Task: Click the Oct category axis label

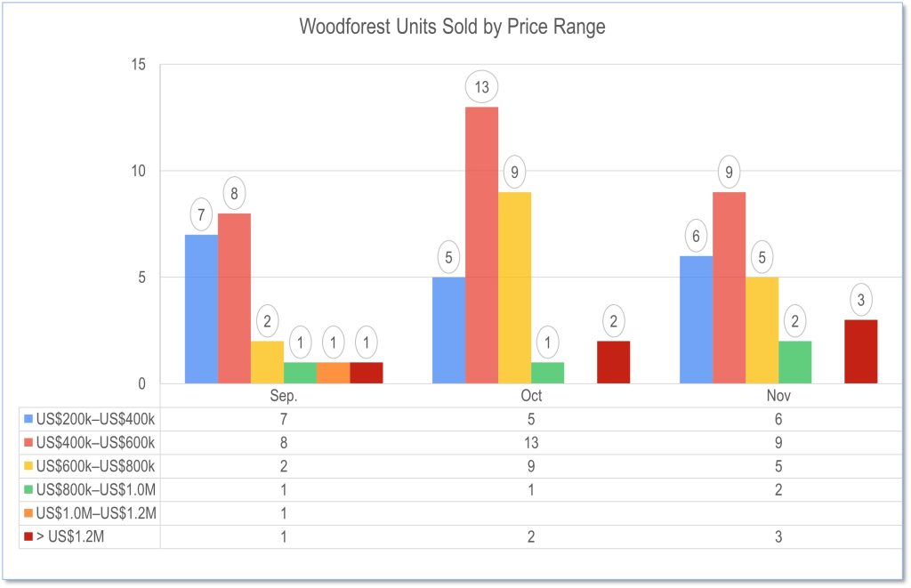Action: 531,396
